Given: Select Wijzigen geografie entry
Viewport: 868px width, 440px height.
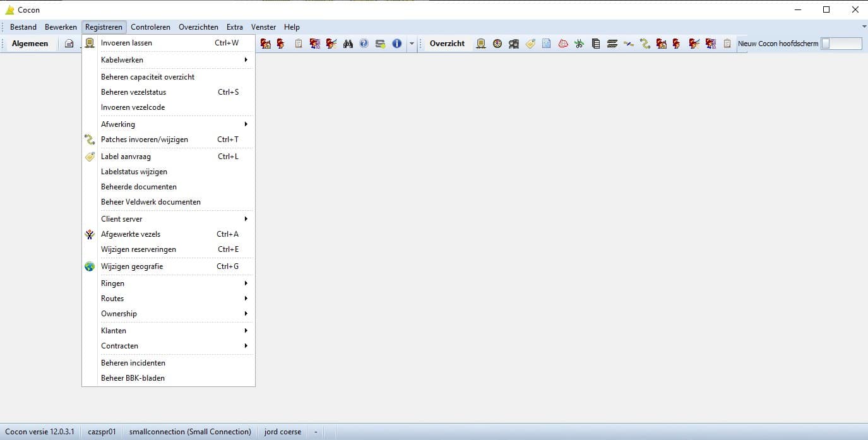Looking at the screenshot, I should pos(169,266).
